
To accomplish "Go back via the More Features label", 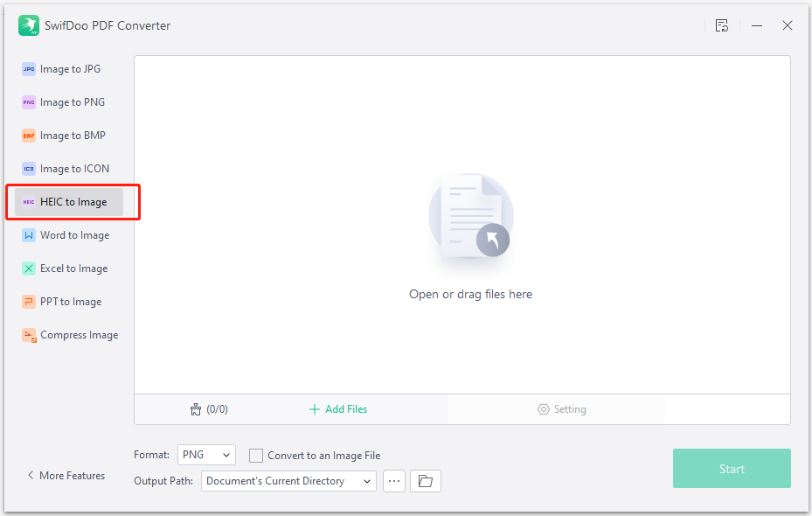I will (72, 475).
